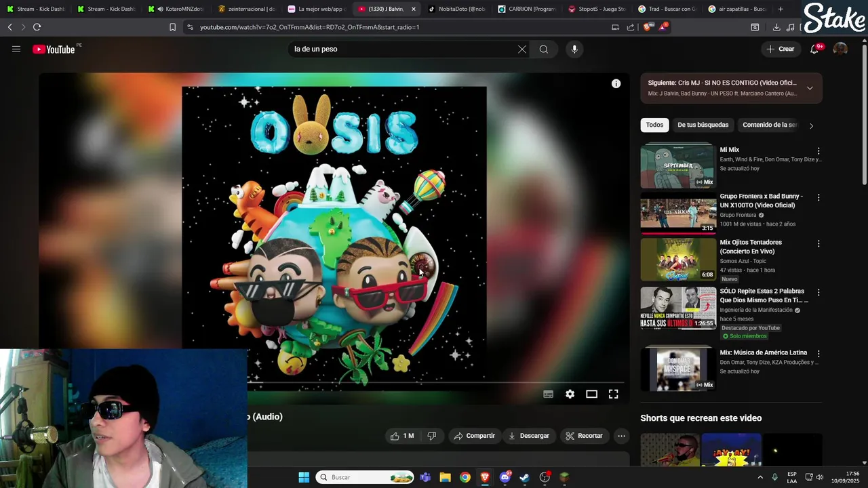Open UN X100TO video thumbnail
Viewport: 868px width, 488px height.
point(678,213)
